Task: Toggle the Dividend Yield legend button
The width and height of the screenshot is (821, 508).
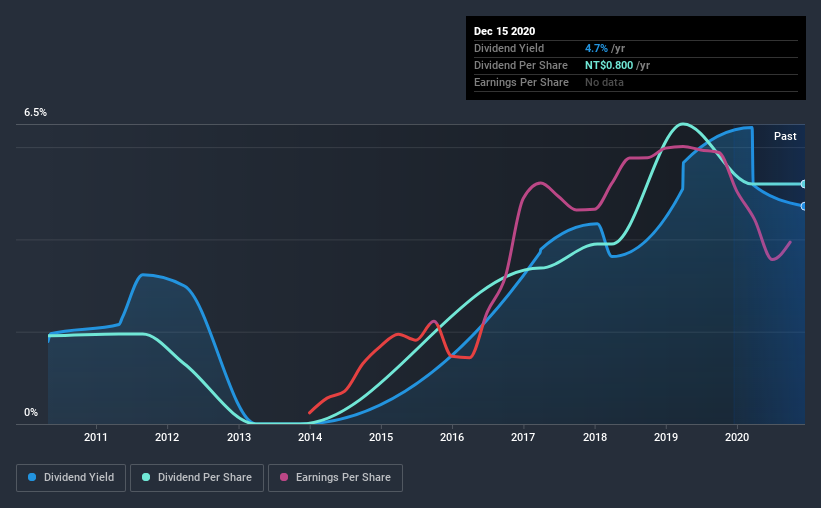Action: click(x=71, y=478)
